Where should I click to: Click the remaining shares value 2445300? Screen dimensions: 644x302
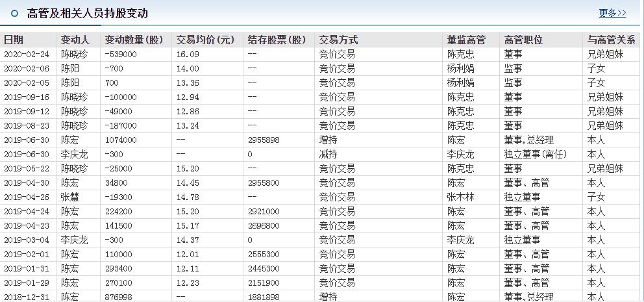pos(264,269)
